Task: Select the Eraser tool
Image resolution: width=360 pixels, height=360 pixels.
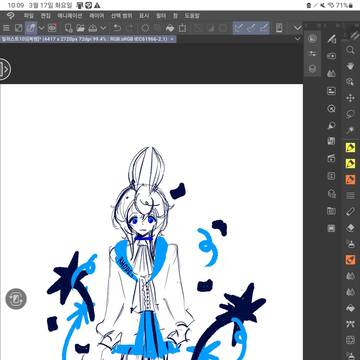Action: (x=350, y=228)
